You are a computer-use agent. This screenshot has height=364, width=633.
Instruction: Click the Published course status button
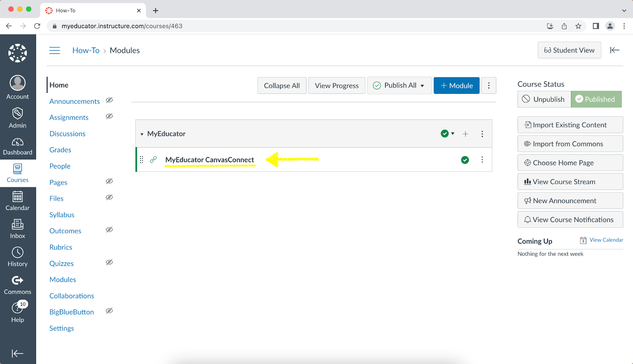coord(596,99)
